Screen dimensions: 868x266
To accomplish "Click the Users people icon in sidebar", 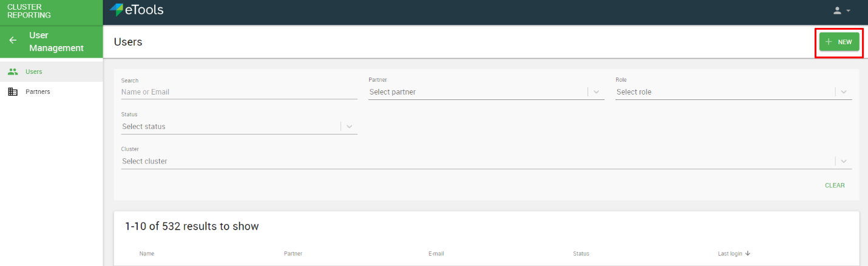I will click(13, 71).
